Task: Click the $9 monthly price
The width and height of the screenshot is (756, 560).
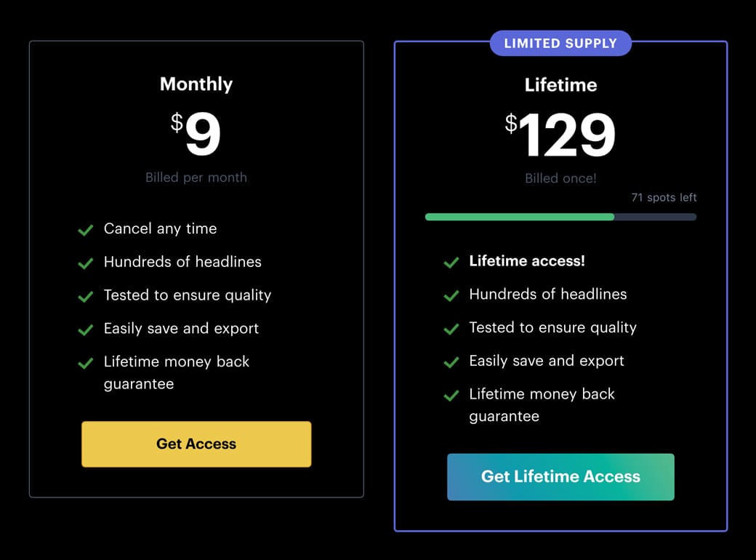Action: (x=196, y=134)
